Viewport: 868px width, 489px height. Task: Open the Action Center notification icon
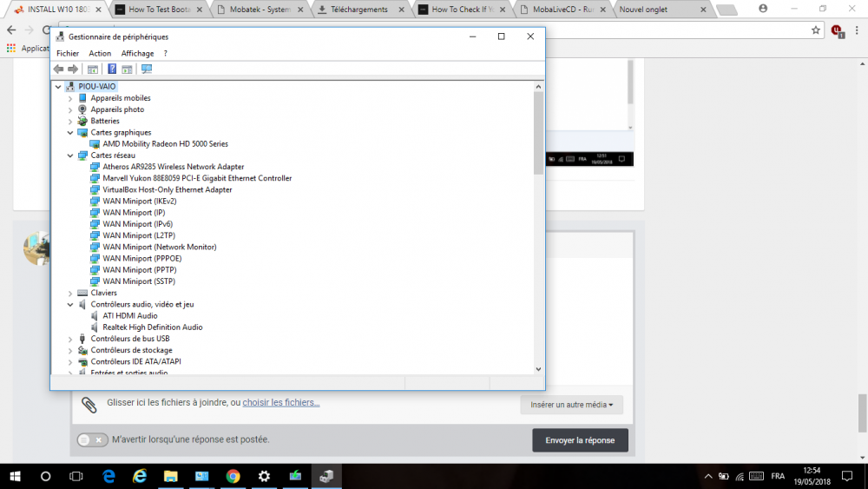pos(847,476)
